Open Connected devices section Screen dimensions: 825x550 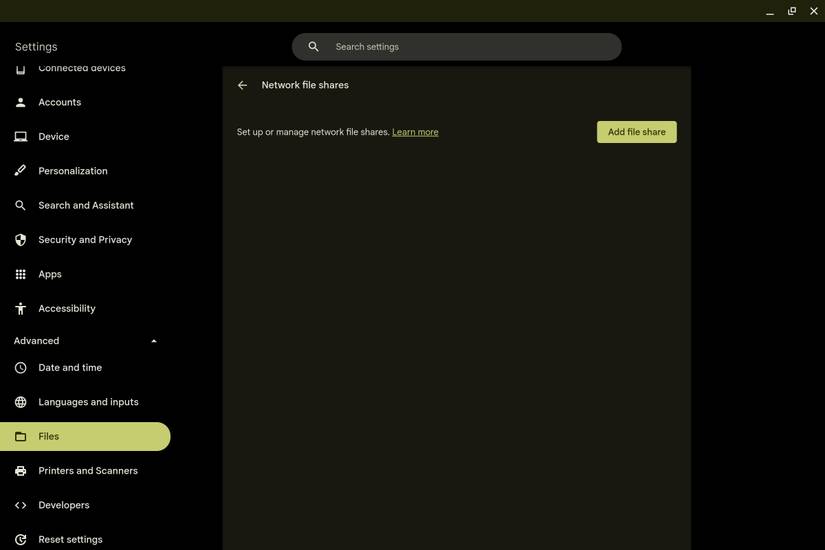[82, 68]
